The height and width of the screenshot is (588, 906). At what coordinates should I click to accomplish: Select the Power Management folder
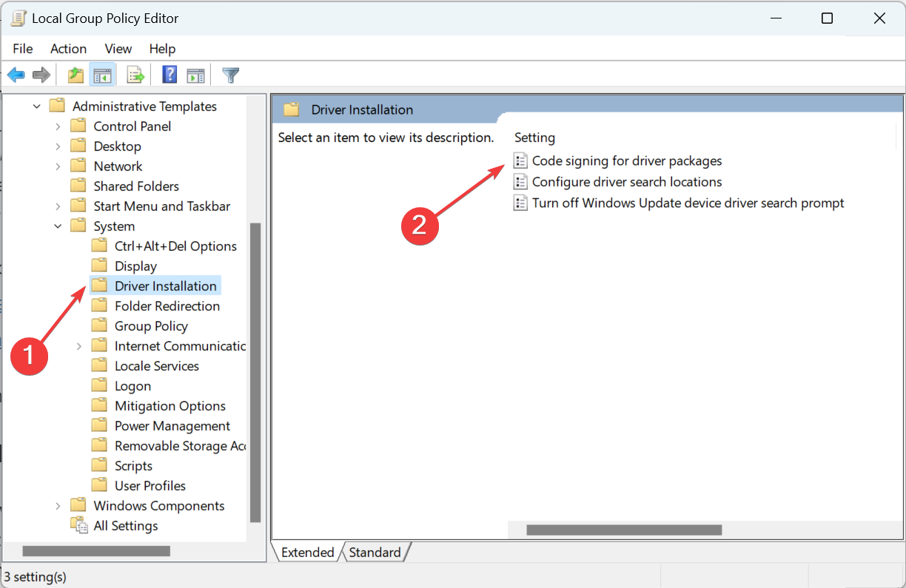click(172, 425)
